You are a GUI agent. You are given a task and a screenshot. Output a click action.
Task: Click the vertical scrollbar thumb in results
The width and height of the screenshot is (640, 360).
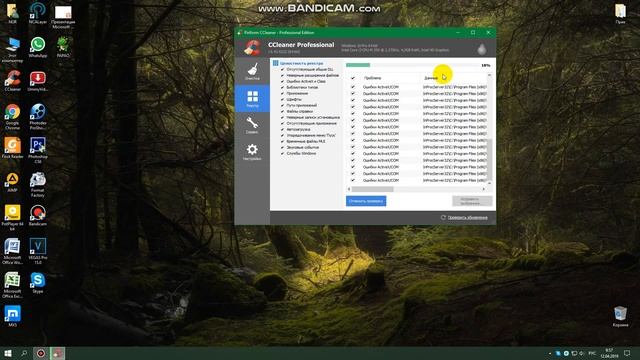click(x=489, y=159)
